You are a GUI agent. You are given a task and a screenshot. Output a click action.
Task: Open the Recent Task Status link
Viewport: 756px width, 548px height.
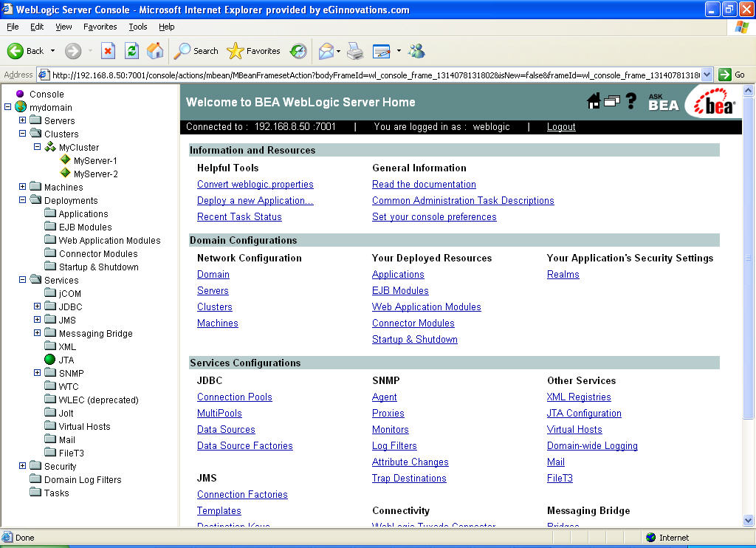point(239,217)
